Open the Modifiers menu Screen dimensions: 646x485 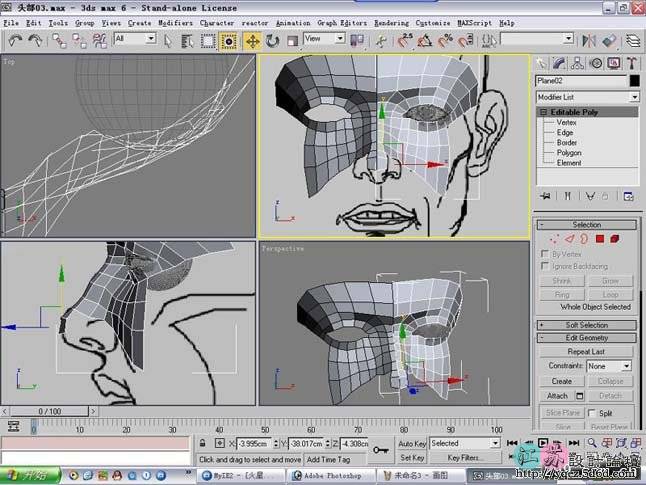click(175, 23)
